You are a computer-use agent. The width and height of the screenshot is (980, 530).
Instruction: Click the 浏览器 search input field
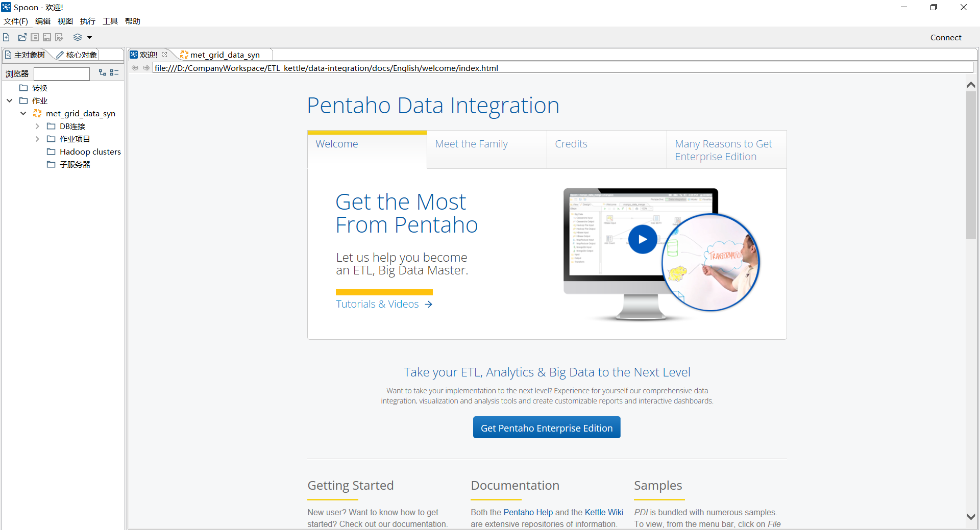pyautogui.click(x=62, y=73)
